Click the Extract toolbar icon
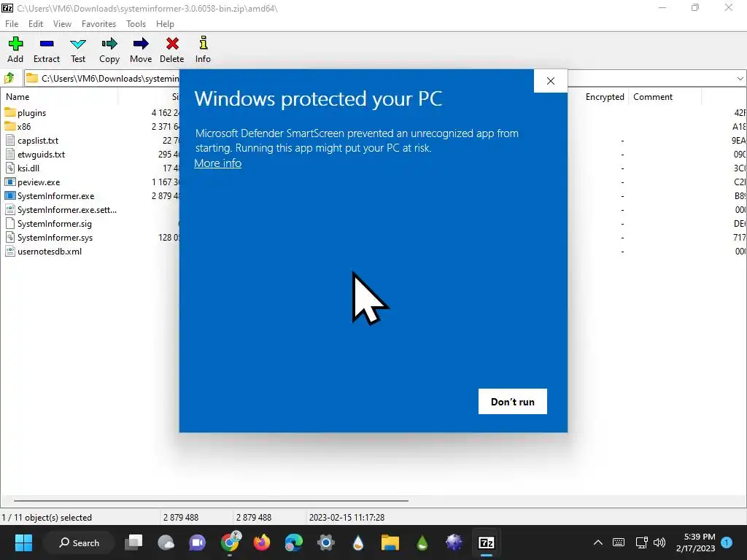The height and width of the screenshot is (560, 747). coord(47,44)
